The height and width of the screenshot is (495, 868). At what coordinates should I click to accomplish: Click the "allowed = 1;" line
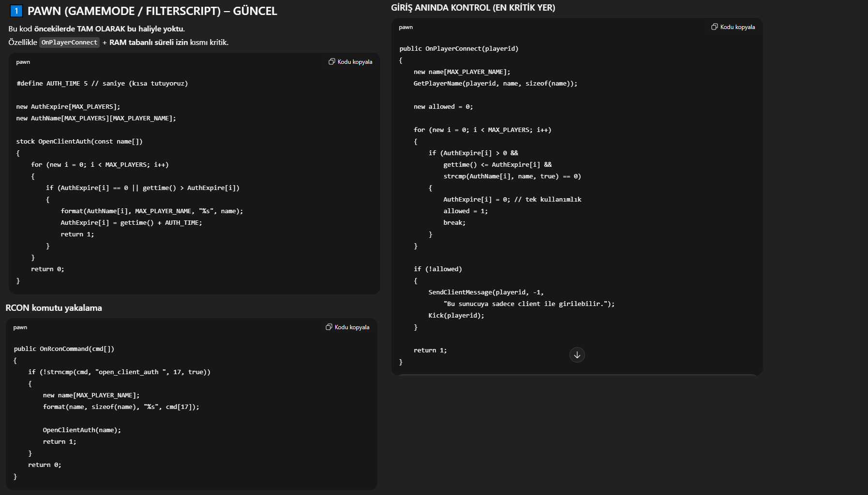[x=465, y=211]
